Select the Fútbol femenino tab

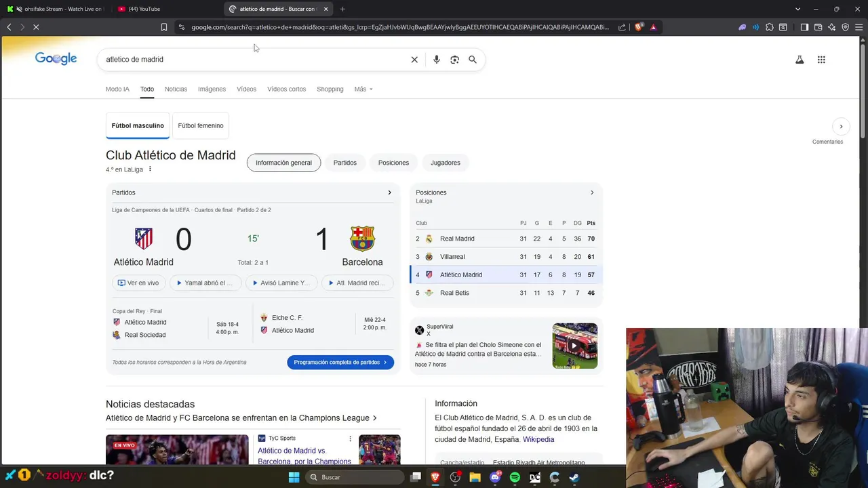click(x=201, y=125)
